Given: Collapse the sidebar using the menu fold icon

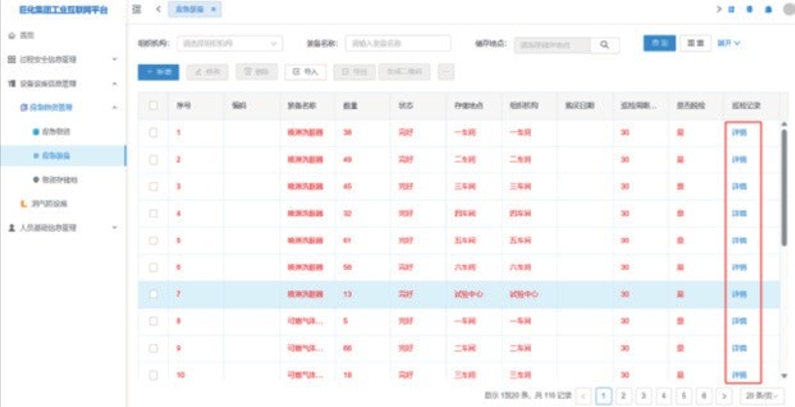Looking at the screenshot, I should tap(137, 9).
